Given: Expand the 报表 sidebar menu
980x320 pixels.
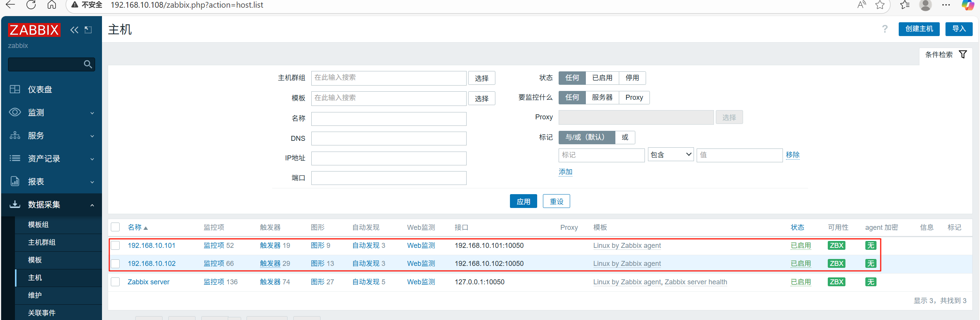Looking at the screenshot, I should pos(52,181).
